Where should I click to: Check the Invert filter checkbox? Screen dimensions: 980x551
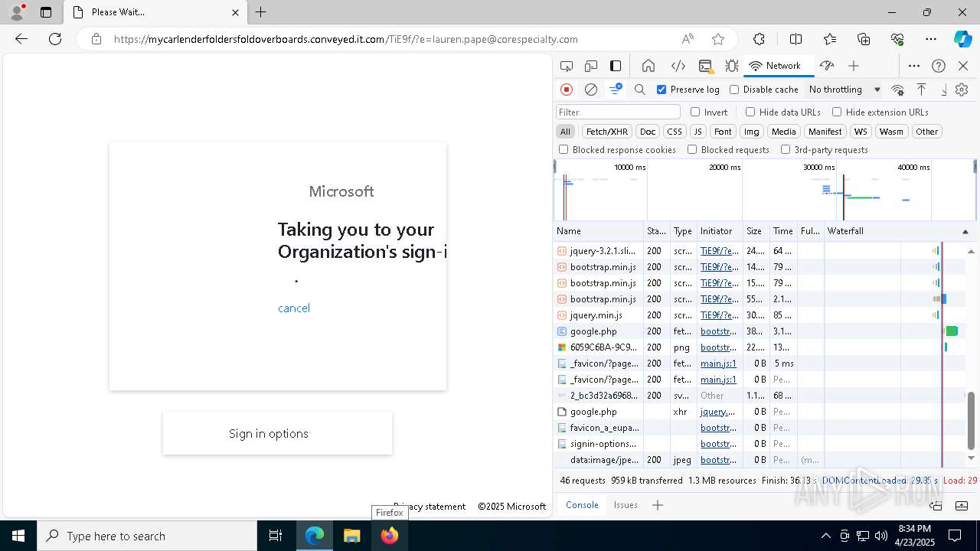click(x=695, y=112)
